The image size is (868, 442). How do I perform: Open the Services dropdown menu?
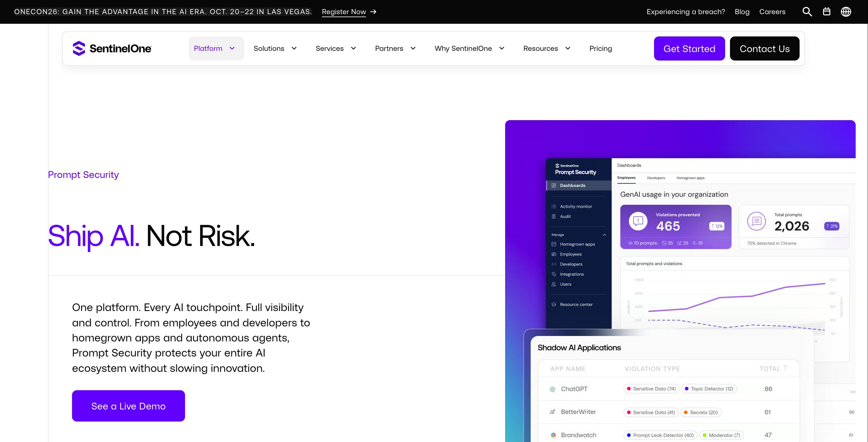coord(336,48)
